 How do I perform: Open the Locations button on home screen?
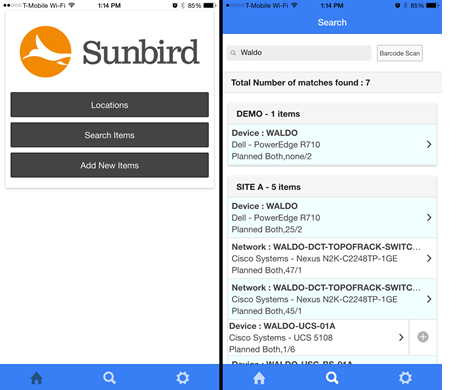109,105
